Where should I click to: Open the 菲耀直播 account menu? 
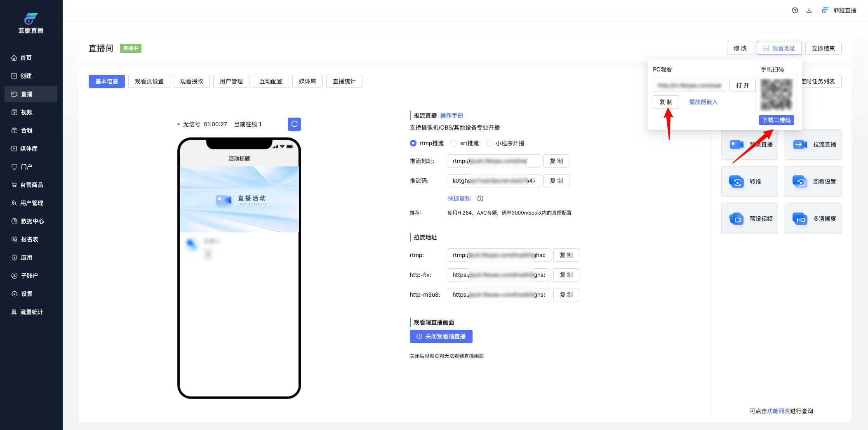840,10
